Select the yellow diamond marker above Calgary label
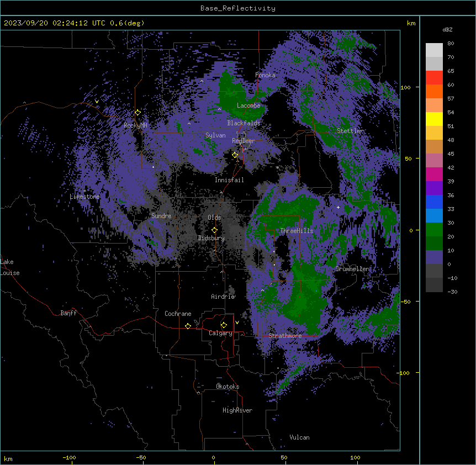This screenshot has height=465, width=476. (224, 325)
